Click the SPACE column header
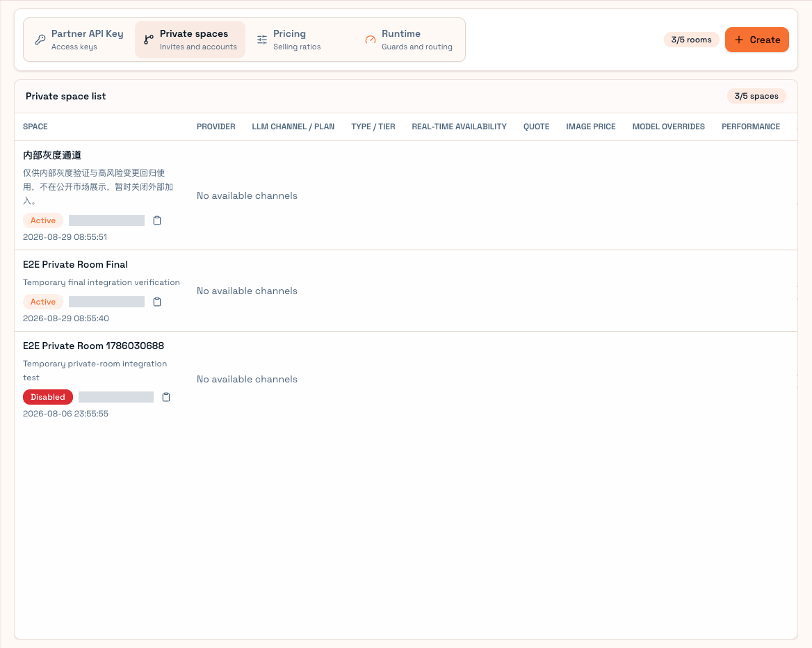 (x=35, y=127)
